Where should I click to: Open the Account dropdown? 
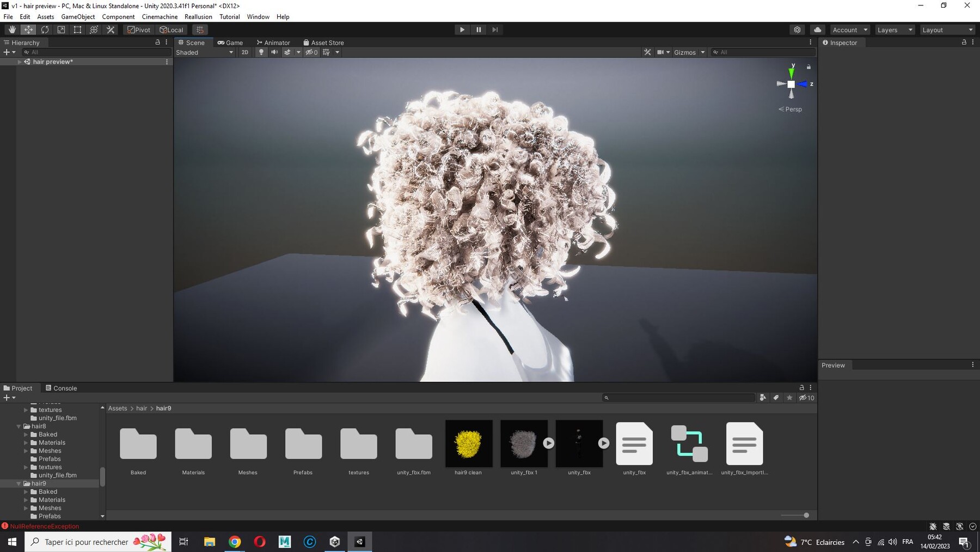[x=850, y=30]
